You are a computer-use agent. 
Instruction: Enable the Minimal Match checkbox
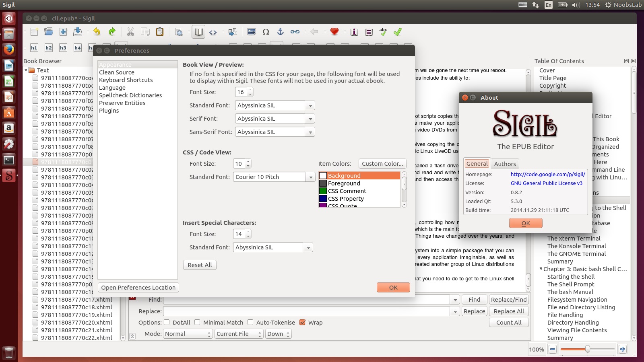pos(197,322)
